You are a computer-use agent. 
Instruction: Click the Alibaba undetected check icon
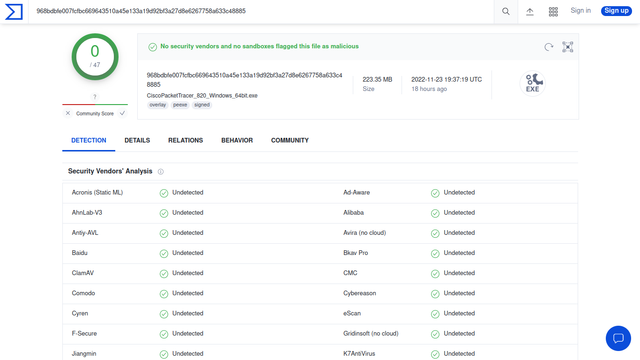click(x=435, y=213)
